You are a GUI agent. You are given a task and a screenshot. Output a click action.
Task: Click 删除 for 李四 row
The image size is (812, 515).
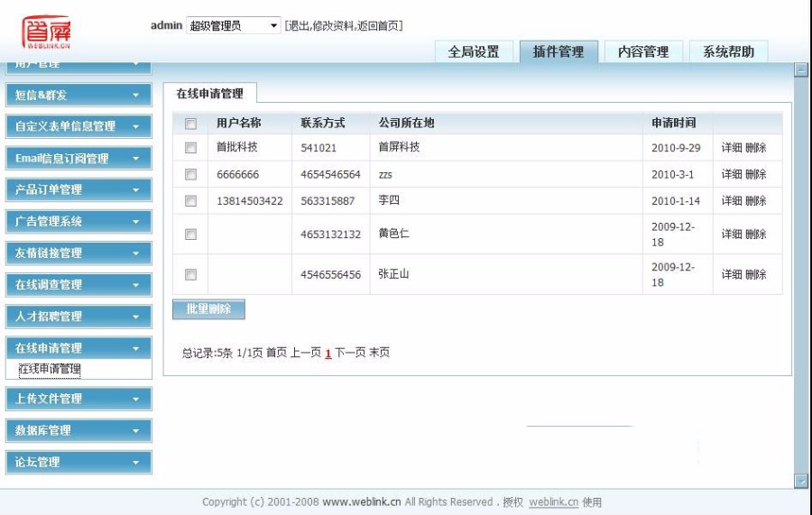pyautogui.click(x=756, y=200)
